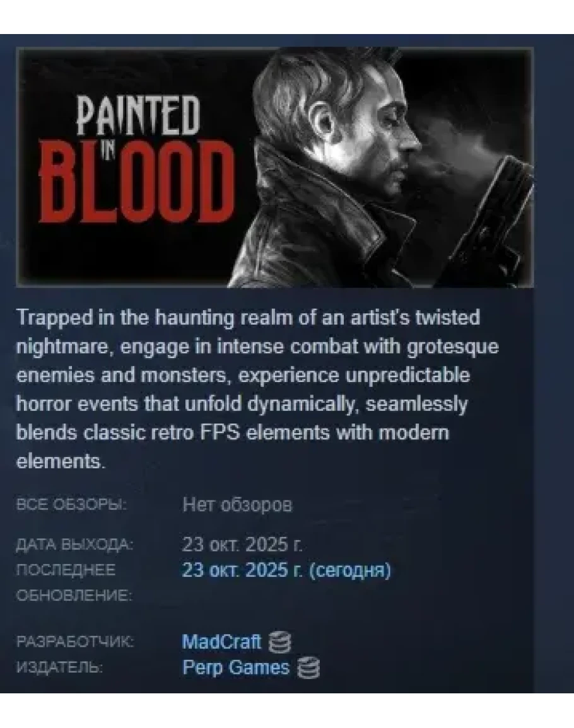574x728 pixels.
Task: Click the Painted in Blood header image
Action: (x=274, y=167)
